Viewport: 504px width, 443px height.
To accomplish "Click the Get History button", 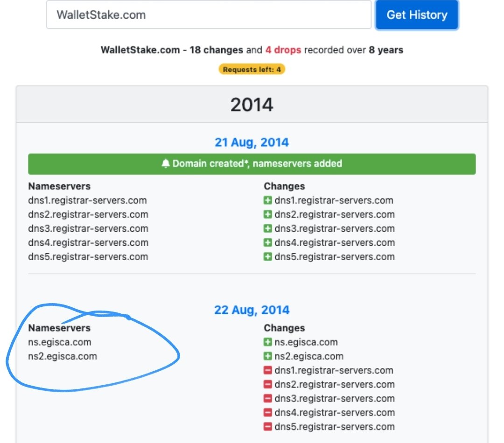I will click(417, 15).
